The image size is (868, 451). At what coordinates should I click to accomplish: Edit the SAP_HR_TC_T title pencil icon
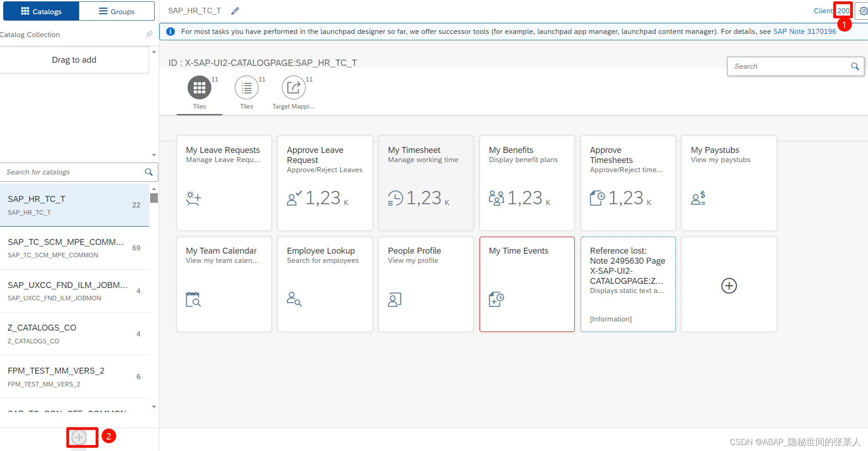point(235,11)
